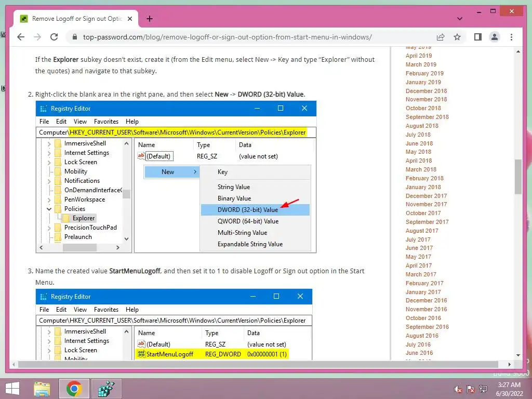Click the bold "StartMenuLogoff" text in step 3

click(135, 271)
